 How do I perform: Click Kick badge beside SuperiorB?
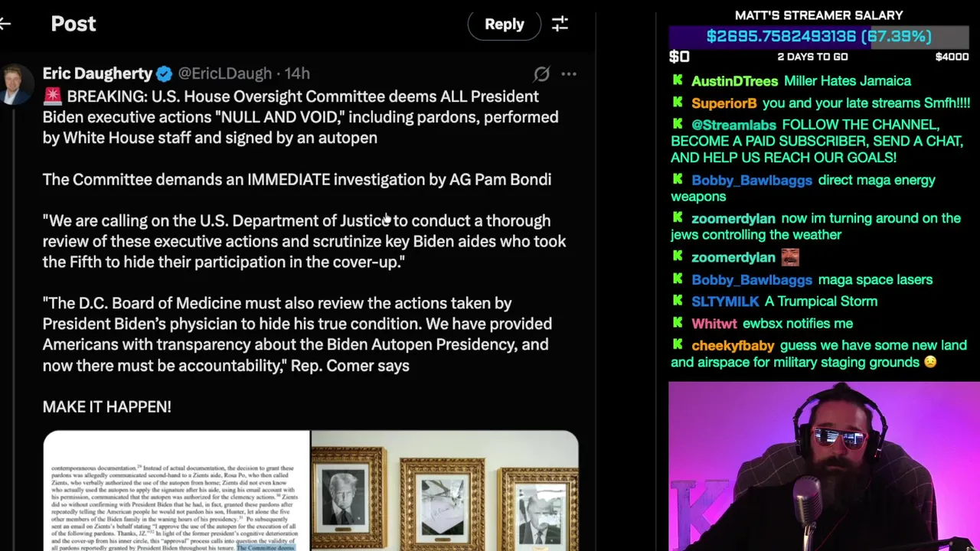(x=678, y=103)
